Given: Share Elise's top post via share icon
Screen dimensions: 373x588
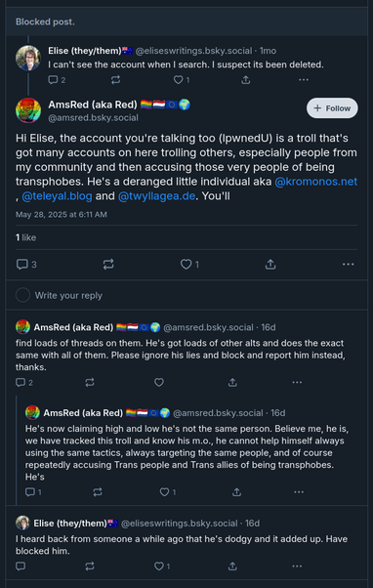Looking at the screenshot, I should [x=245, y=80].
